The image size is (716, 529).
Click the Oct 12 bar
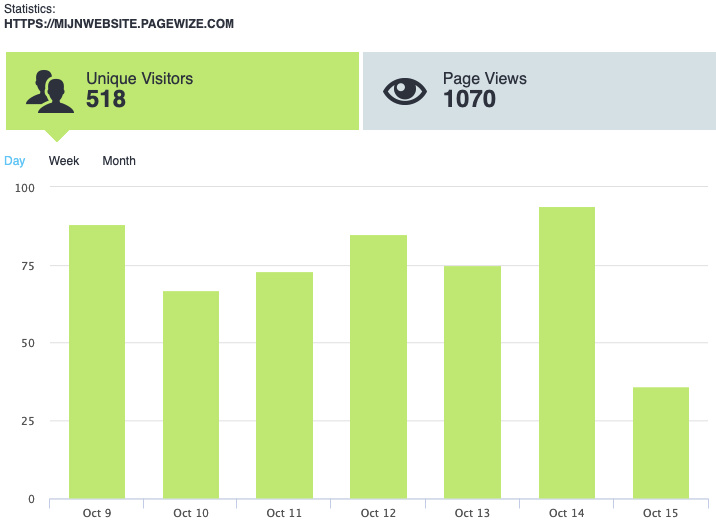[378, 366]
